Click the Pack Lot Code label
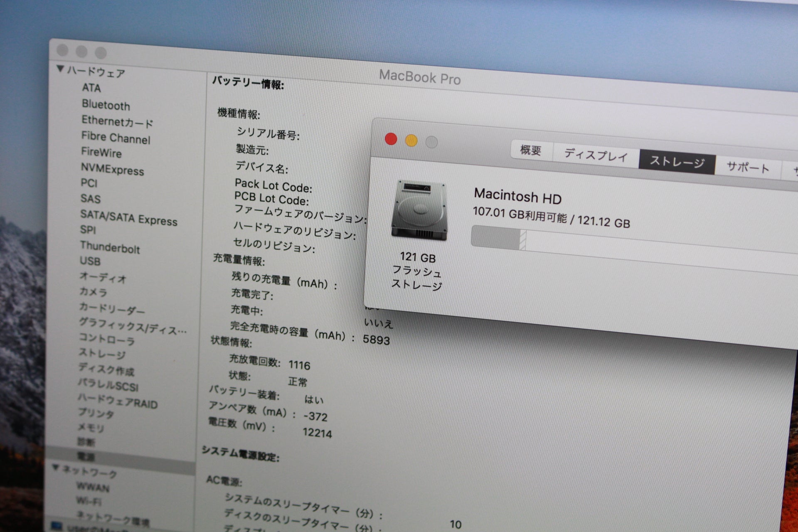The width and height of the screenshot is (798, 532). [273, 185]
